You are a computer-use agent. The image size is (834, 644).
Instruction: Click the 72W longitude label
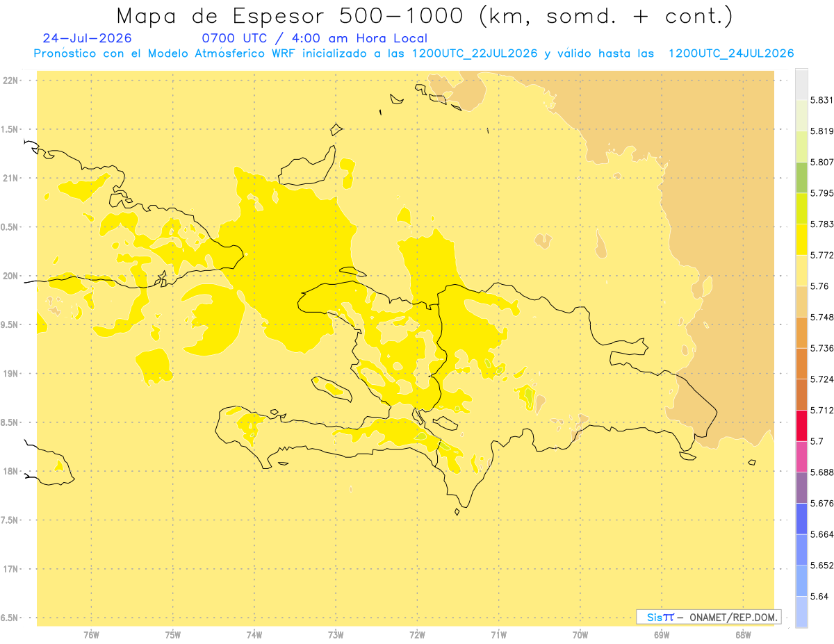point(417,635)
